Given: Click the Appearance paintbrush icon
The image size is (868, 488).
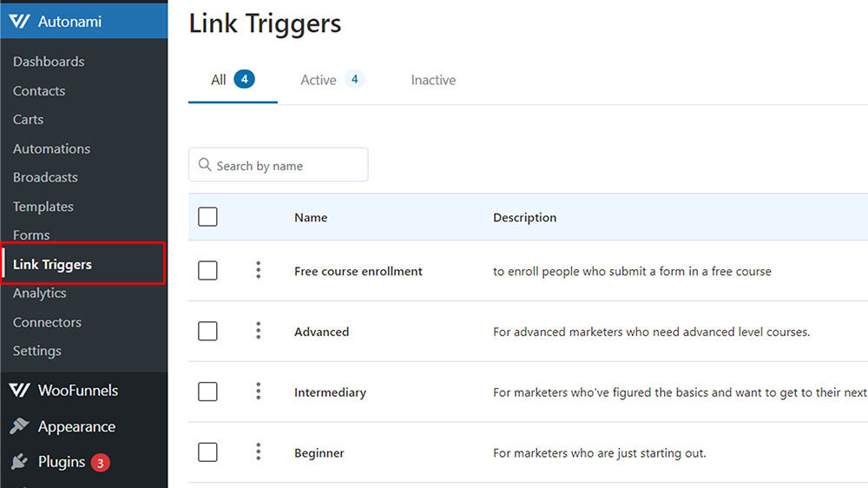Looking at the screenshot, I should coord(19,426).
